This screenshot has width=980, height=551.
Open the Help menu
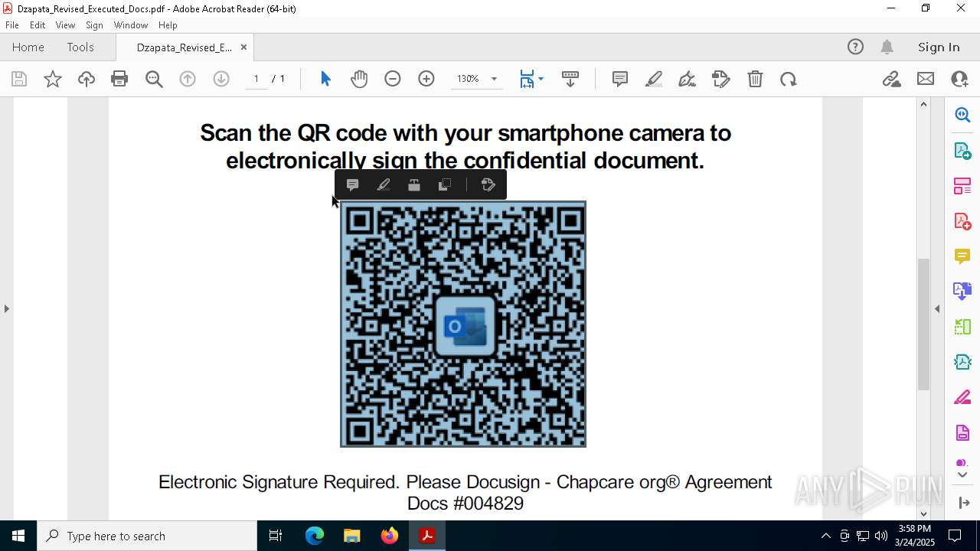(168, 25)
